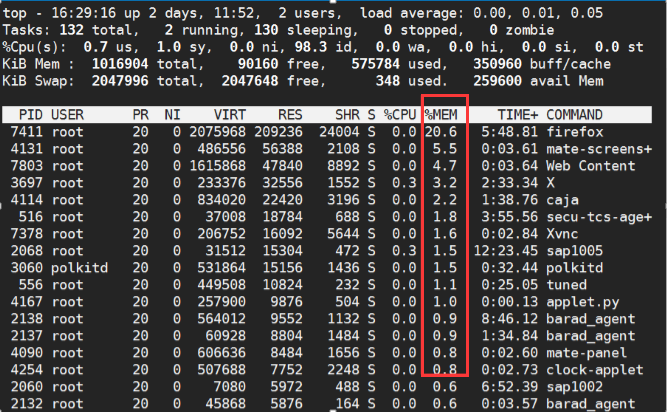
Task: Click the Web Content command
Action: [x=590, y=166]
